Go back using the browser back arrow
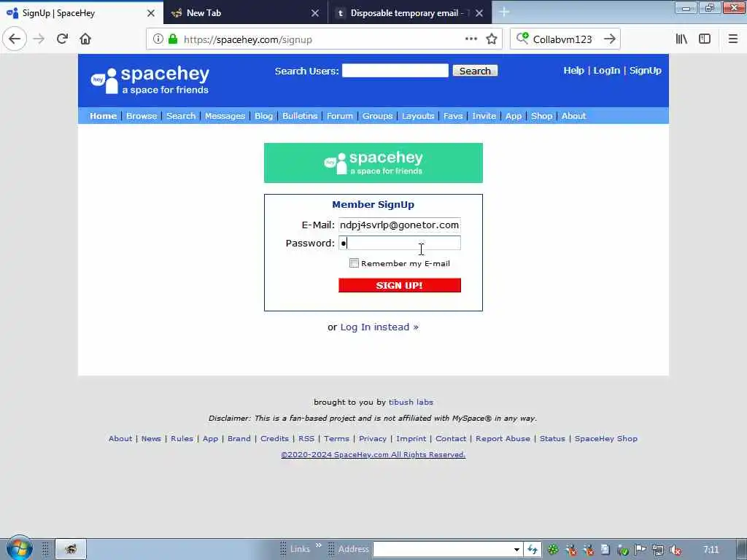This screenshot has width=747, height=560. point(15,39)
